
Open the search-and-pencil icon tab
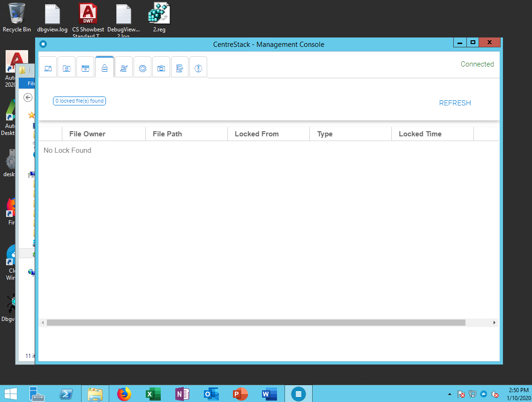pos(123,67)
